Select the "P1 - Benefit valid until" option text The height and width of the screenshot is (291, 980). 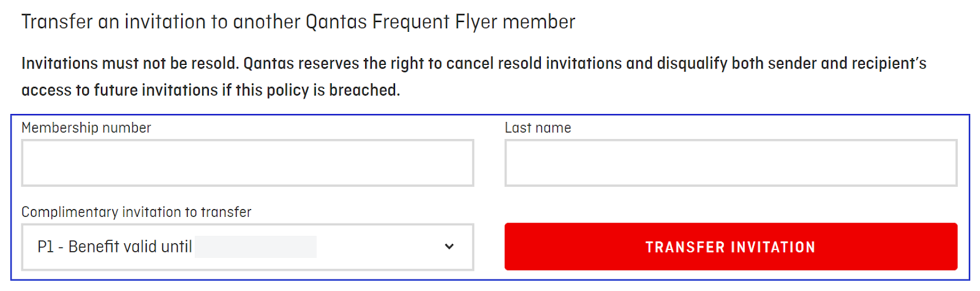point(115,247)
